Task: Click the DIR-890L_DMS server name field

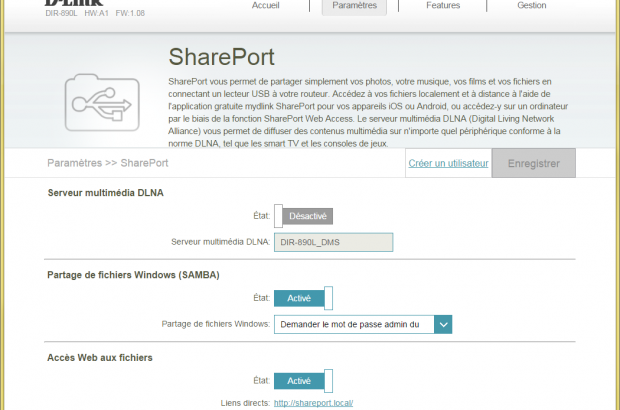Action: (333, 242)
